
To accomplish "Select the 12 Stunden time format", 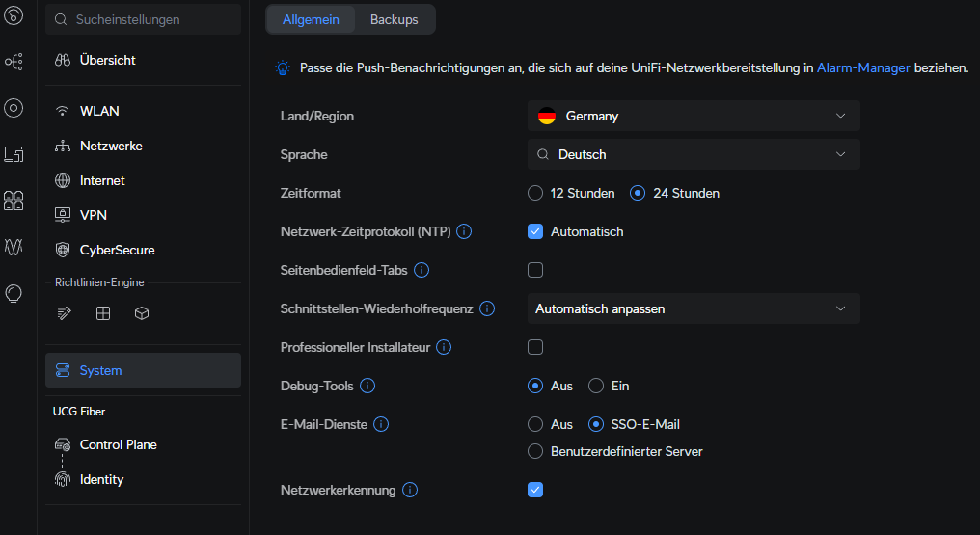I will [x=535, y=193].
